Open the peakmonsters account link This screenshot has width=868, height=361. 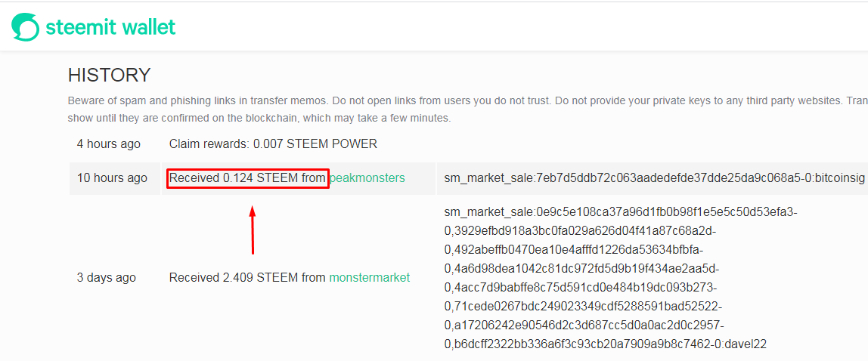[x=367, y=178]
